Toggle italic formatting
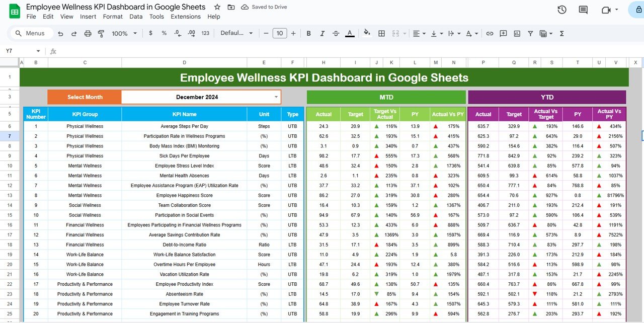Viewport: 644px width, 323px height. [323, 33]
